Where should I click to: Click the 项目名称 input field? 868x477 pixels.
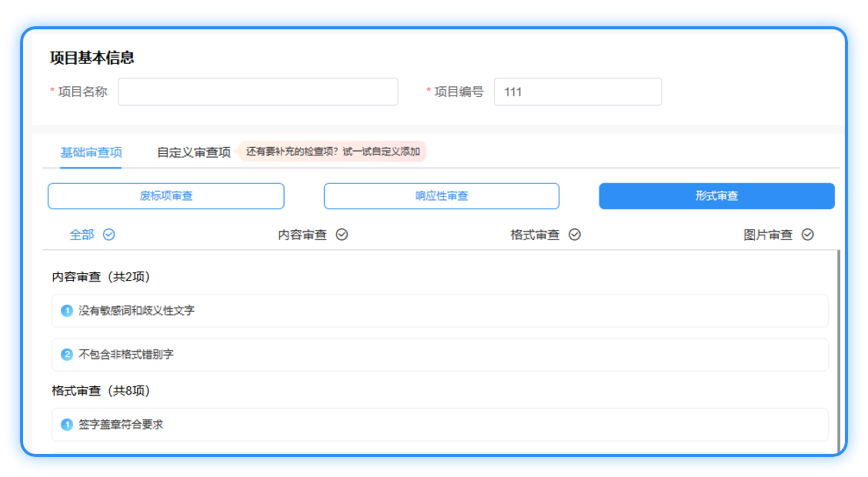coord(258,92)
